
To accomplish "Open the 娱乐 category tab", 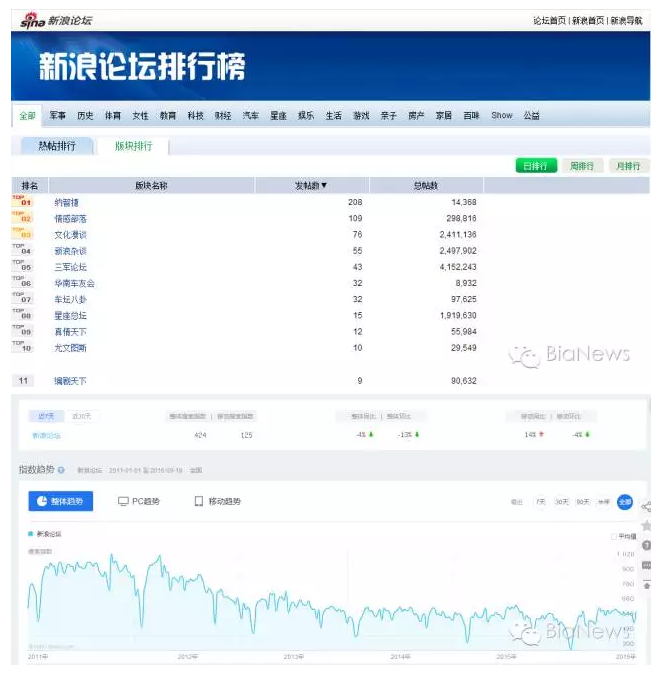I will pyautogui.click(x=306, y=115).
